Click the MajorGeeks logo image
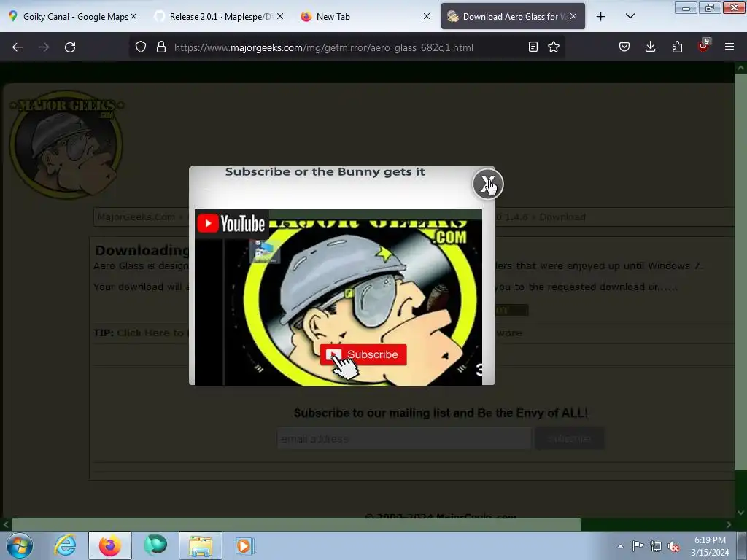Image resolution: width=747 pixels, height=560 pixels. coord(66,144)
